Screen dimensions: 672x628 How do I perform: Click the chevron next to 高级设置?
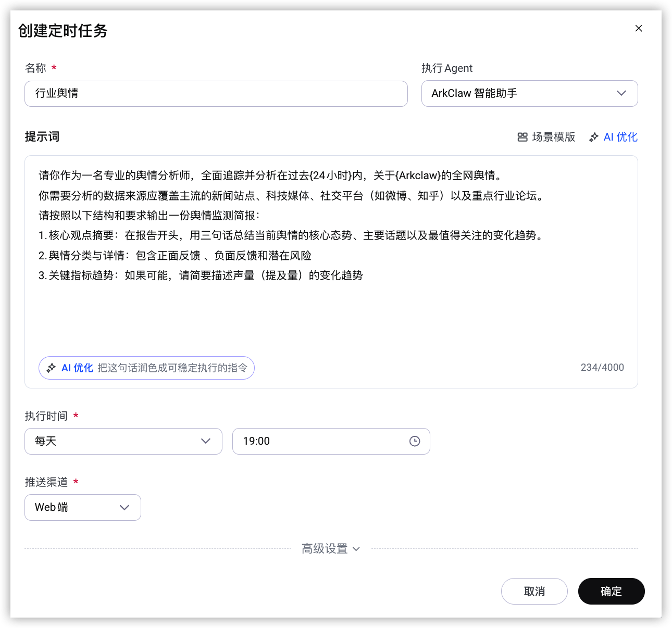click(x=356, y=549)
